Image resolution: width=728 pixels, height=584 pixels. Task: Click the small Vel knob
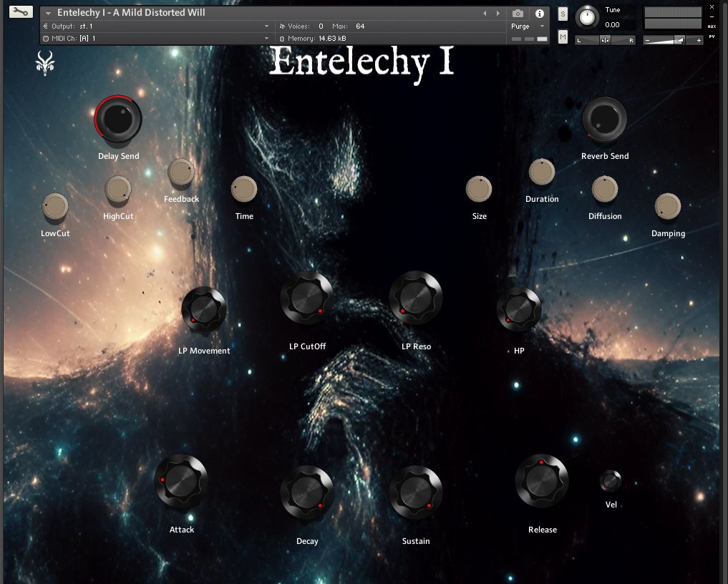(x=611, y=481)
